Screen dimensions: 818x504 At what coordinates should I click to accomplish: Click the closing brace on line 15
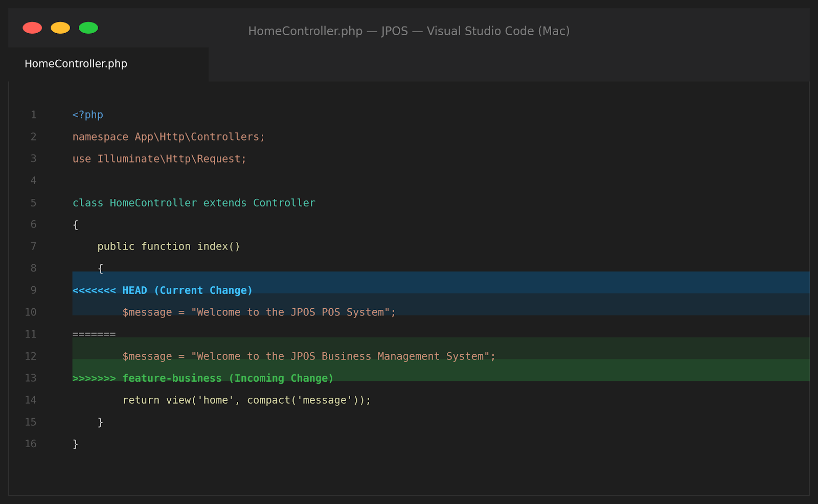101,422
